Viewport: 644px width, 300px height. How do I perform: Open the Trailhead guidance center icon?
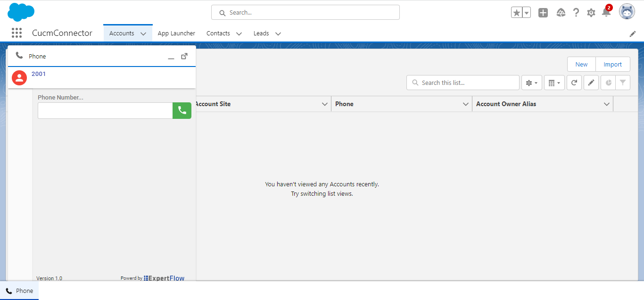coord(561,12)
